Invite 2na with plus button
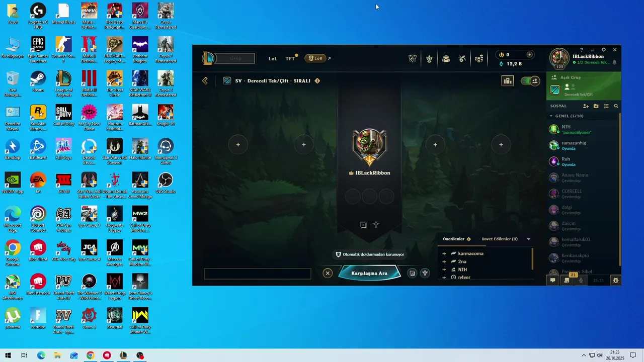 (444, 261)
